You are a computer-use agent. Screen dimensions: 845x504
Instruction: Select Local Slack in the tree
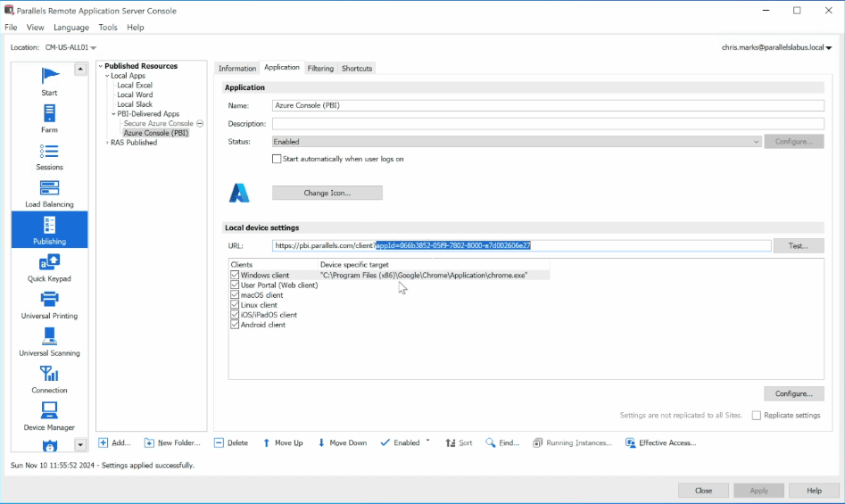135,104
